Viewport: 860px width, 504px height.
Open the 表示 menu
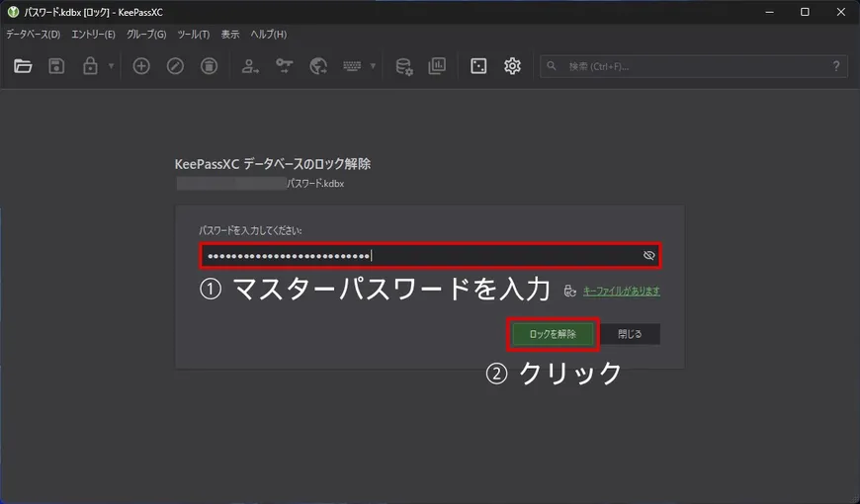[x=229, y=34]
